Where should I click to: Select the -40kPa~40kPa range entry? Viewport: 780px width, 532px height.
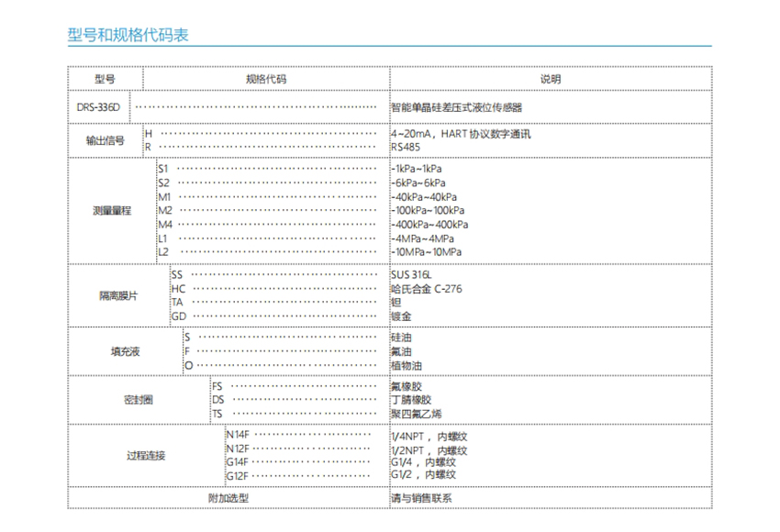point(423,197)
